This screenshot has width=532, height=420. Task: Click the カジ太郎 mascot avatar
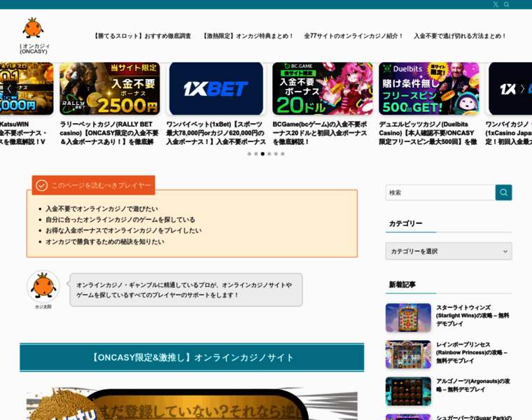coord(43,286)
